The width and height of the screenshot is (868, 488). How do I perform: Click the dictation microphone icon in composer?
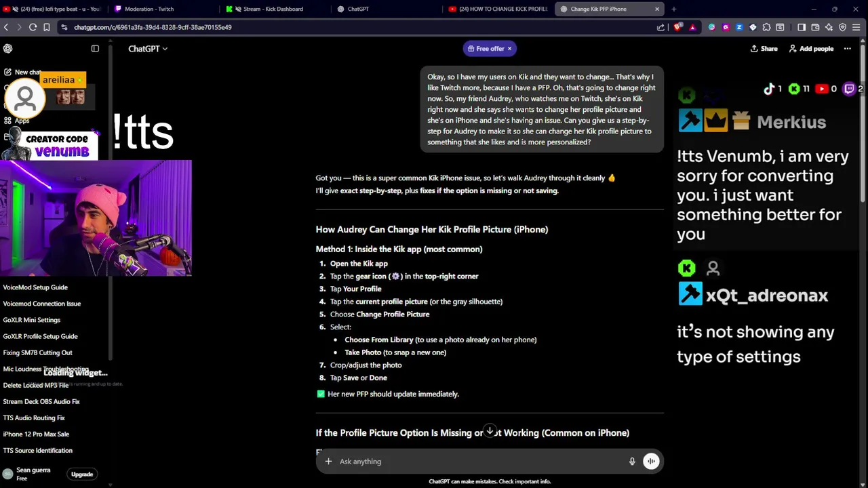pyautogui.click(x=632, y=462)
